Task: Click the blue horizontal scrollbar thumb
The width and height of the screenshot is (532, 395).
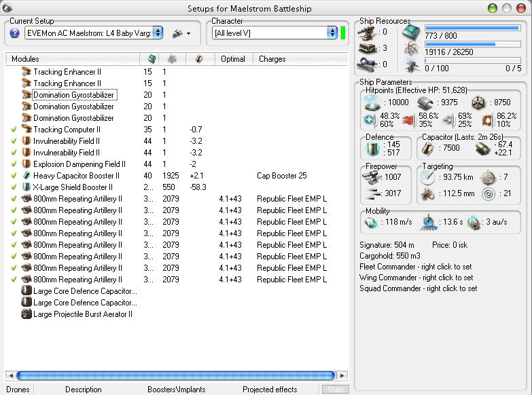Action: (x=176, y=375)
